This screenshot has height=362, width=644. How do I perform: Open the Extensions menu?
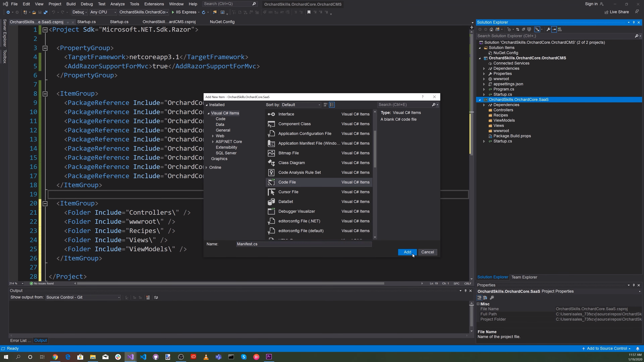[154, 4]
